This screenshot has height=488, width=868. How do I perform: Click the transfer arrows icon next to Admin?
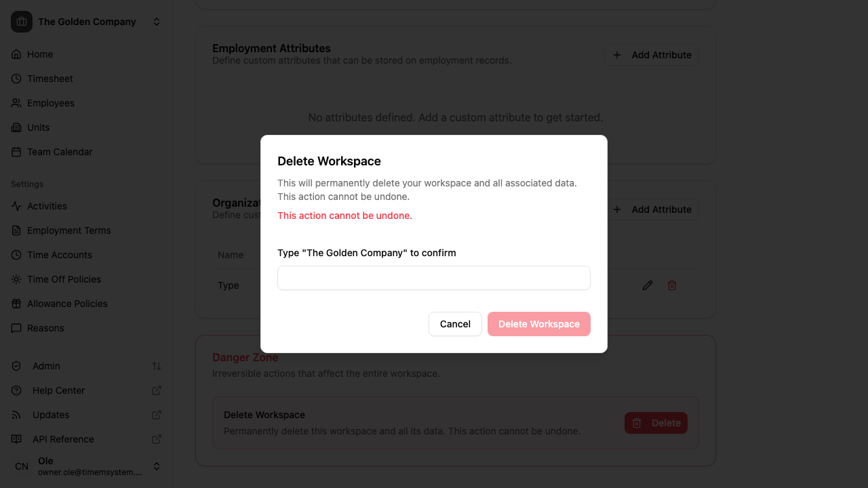coord(157,366)
